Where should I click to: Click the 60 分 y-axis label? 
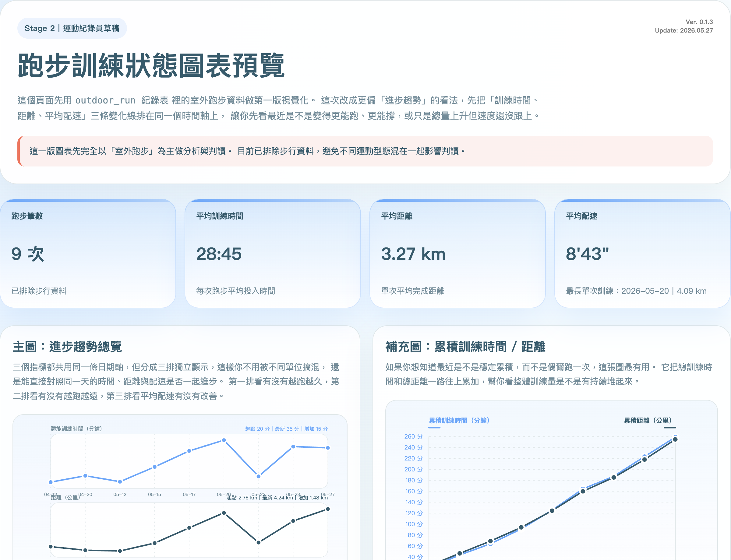pyautogui.click(x=415, y=546)
